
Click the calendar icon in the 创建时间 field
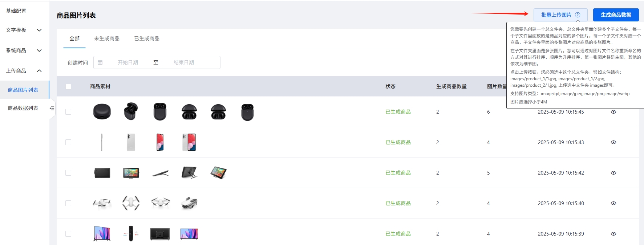click(x=100, y=62)
